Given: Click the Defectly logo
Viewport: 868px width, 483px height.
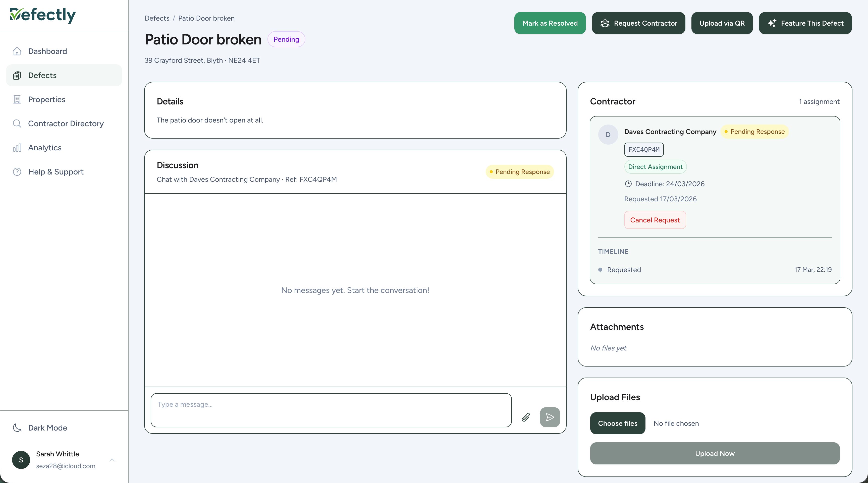Looking at the screenshot, I should pos(42,15).
